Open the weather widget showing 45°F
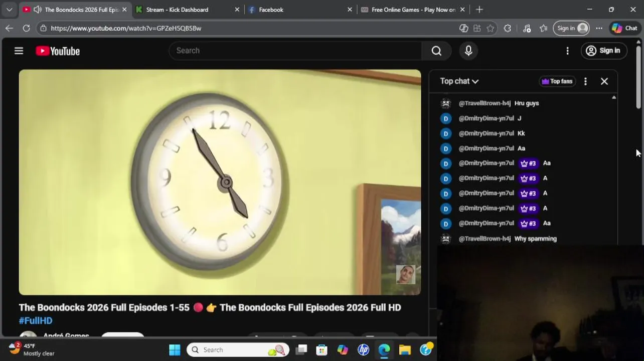The width and height of the screenshot is (644, 361). tap(32, 349)
